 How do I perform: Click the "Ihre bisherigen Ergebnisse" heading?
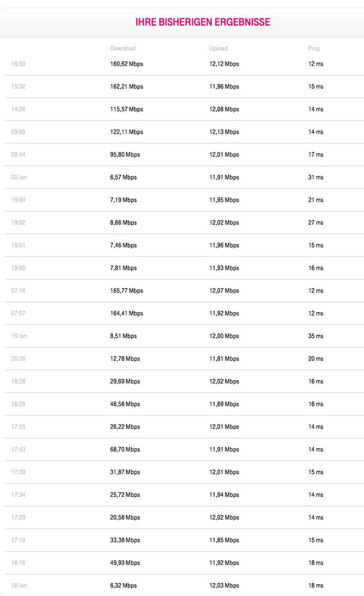coord(203,22)
